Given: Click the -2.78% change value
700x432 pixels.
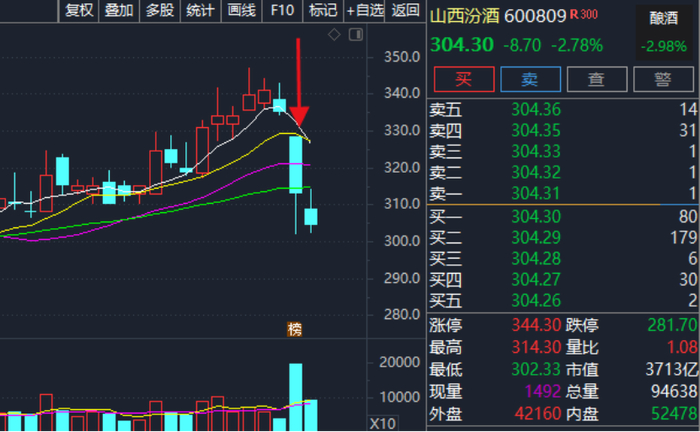Looking at the screenshot, I should point(577,45).
